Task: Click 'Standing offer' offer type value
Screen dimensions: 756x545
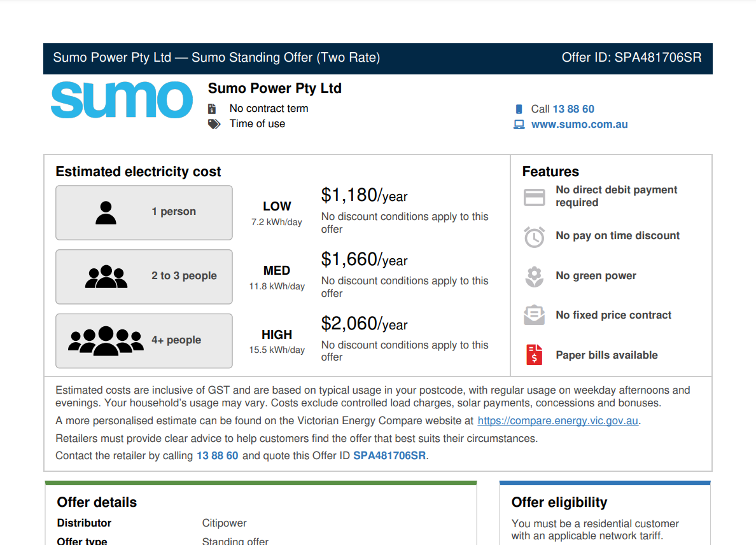Action: [235, 541]
